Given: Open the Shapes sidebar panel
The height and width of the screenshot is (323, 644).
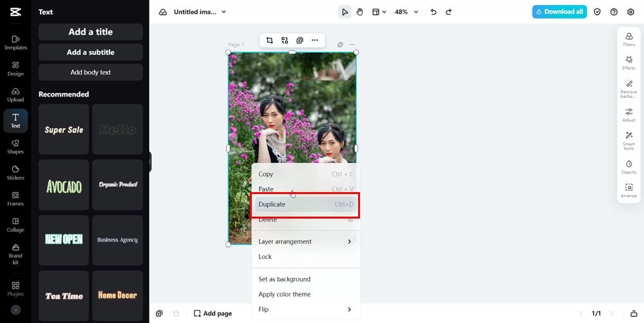Looking at the screenshot, I should pos(15,147).
